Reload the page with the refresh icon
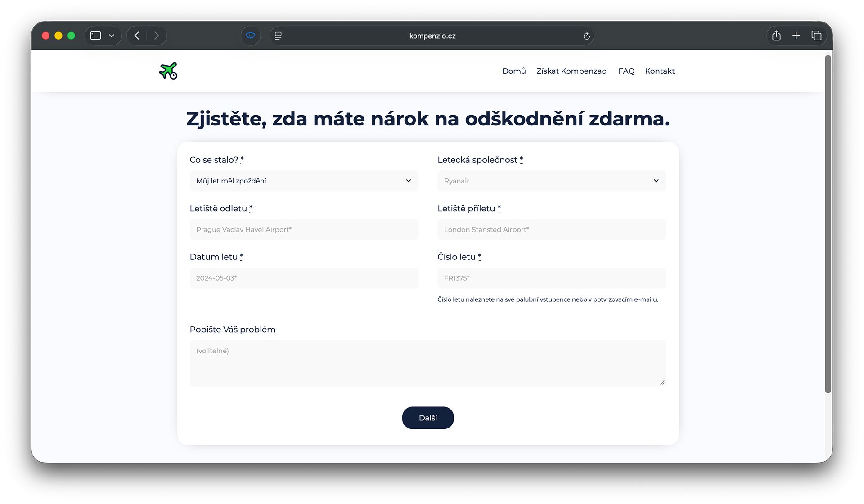The width and height of the screenshot is (864, 504). tap(586, 36)
